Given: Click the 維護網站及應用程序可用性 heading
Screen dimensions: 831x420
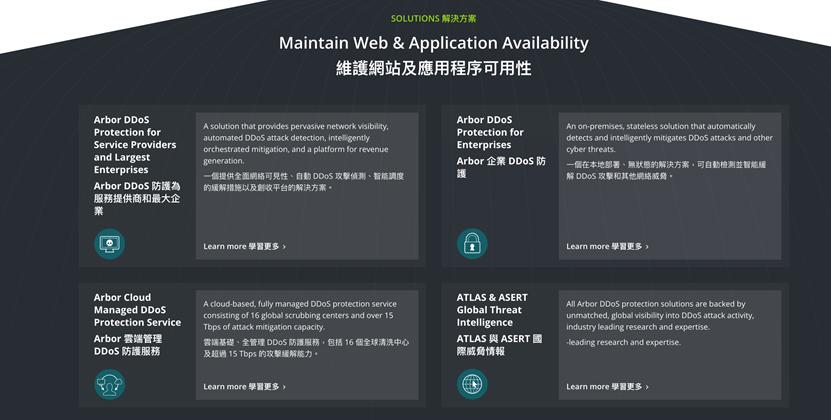Looking at the screenshot, I should pos(434,68).
